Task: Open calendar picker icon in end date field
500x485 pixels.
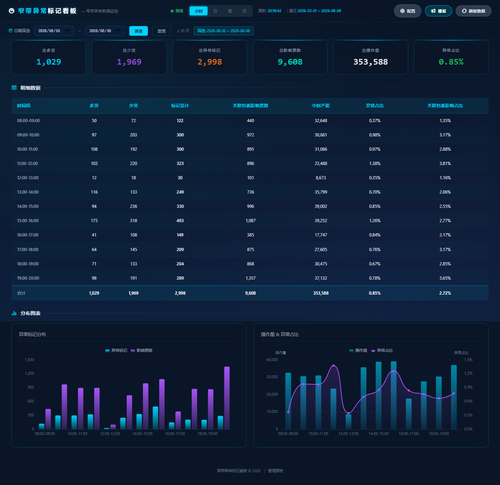Action: pyautogui.click(x=119, y=31)
